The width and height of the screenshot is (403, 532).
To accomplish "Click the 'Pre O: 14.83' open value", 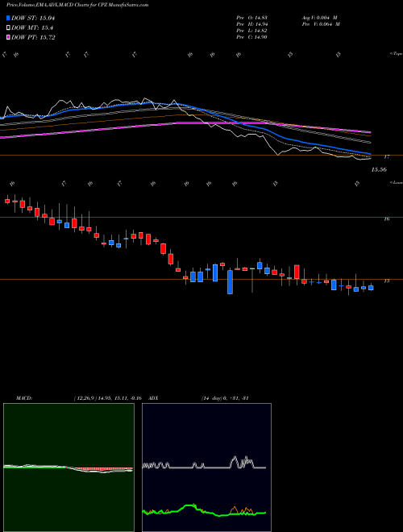I will point(252,18).
